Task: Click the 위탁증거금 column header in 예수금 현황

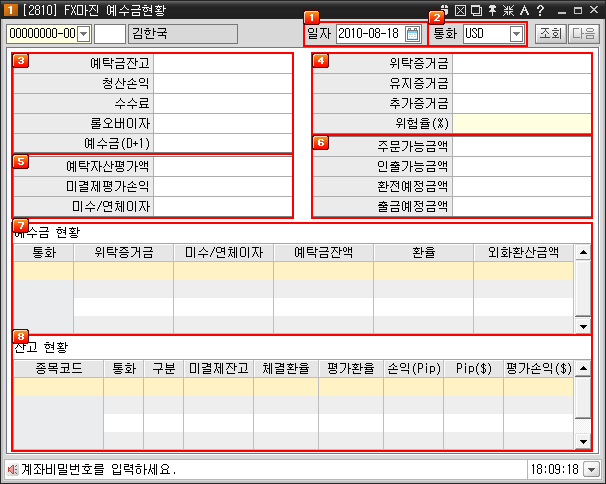Action: [123, 252]
